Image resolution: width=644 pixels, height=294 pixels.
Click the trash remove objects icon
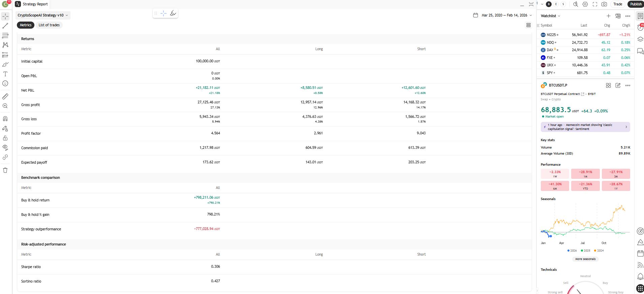tap(5, 170)
